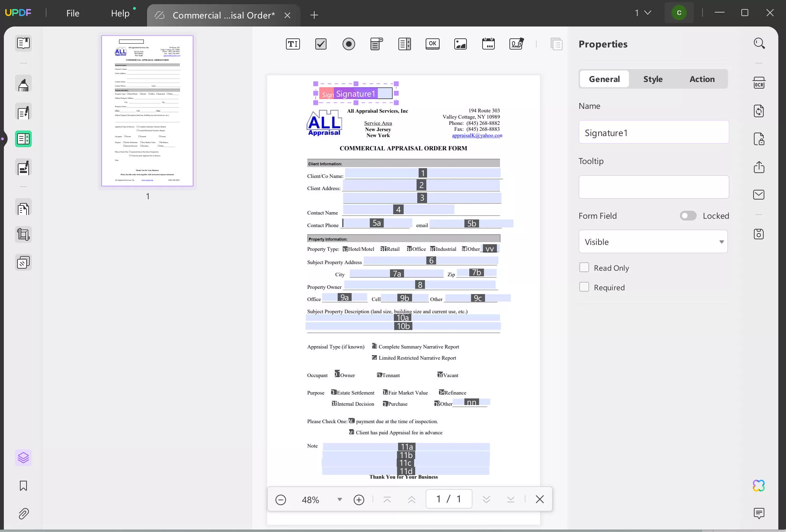Open the zoom percentage dropdown

(339, 499)
